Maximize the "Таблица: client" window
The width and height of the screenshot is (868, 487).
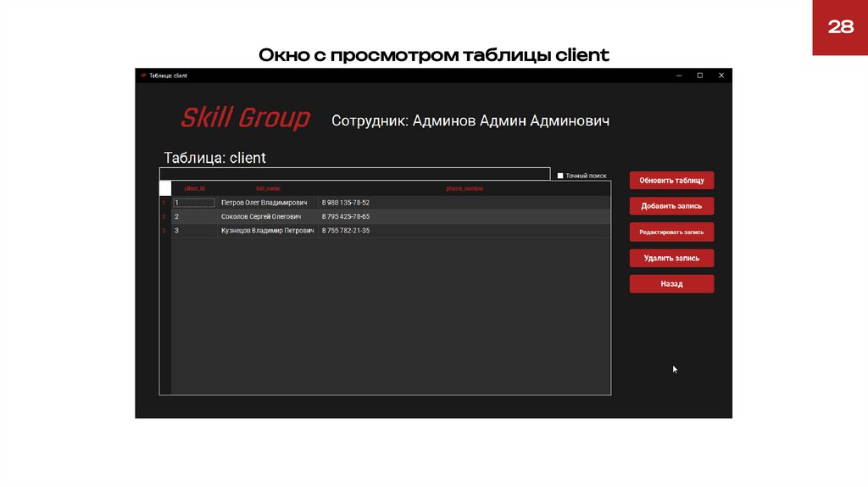[699, 76]
